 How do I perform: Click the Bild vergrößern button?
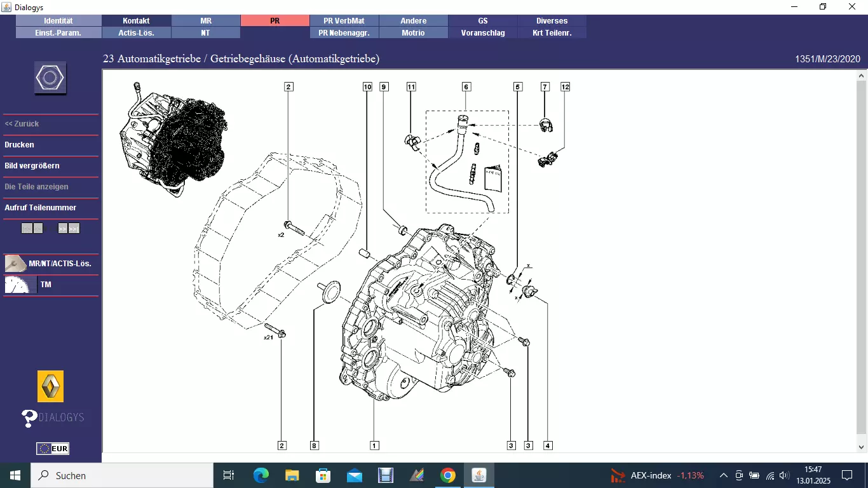coord(32,166)
